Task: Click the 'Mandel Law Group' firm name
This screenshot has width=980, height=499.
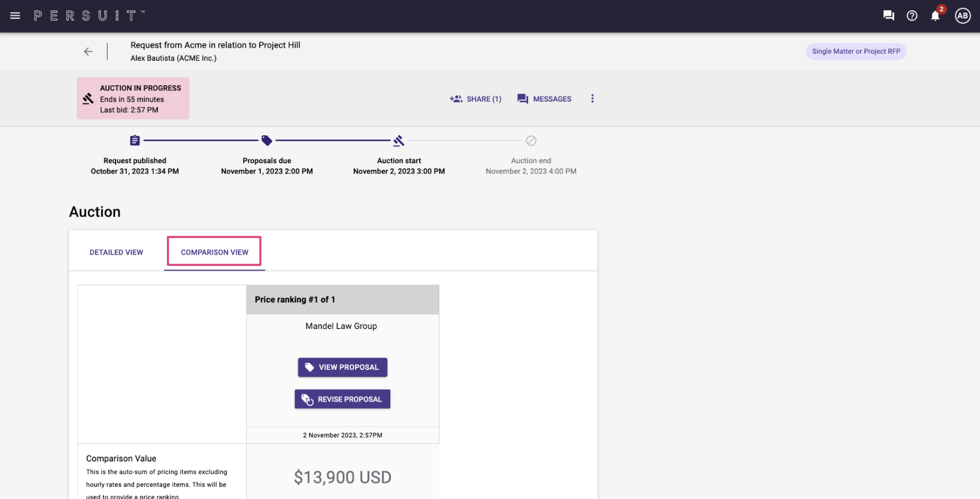Action: [x=341, y=326]
